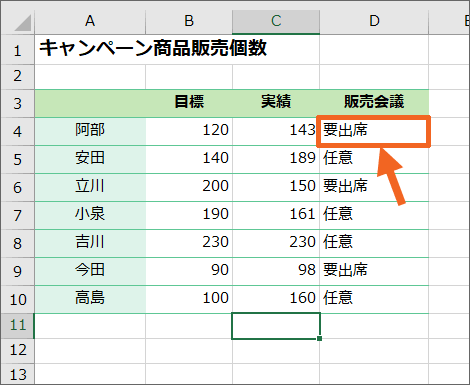Select 要出席 cell in 立川 row
The width and height of the screenshot is (470, 385).
[374, 187]
